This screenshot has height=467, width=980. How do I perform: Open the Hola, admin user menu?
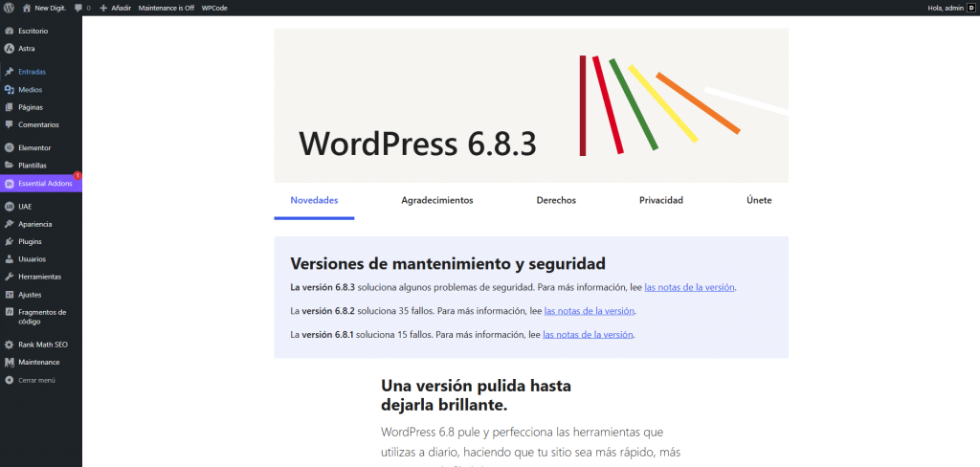click(x=948, y=8)
